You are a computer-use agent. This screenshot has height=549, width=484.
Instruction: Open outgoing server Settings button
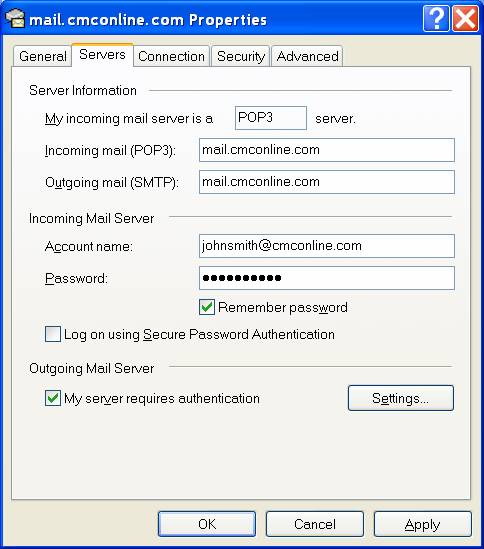pyautogui.click(x=401, y=398)
